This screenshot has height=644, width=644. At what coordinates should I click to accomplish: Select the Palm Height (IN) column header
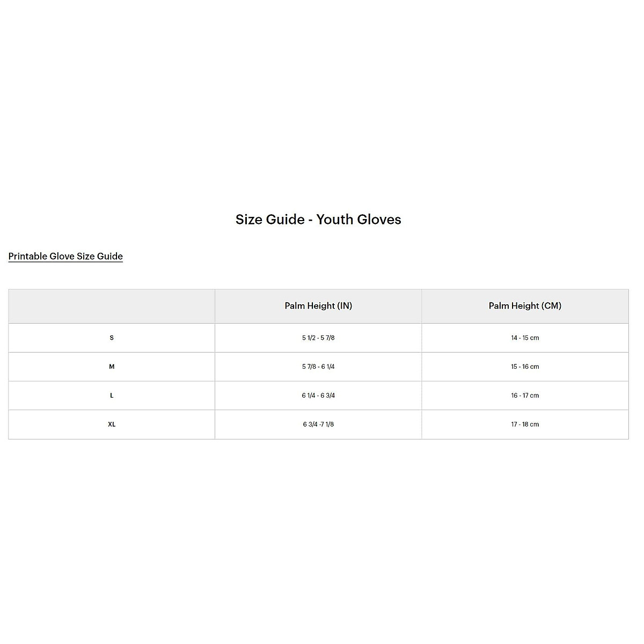(318, 306)
